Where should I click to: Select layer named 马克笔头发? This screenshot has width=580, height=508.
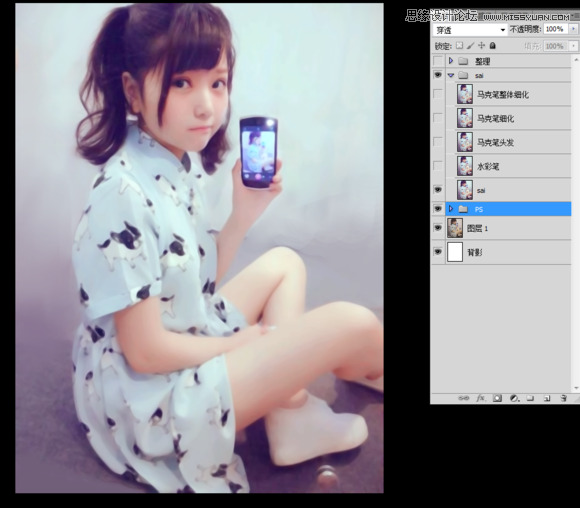click(x=495, y=142)
